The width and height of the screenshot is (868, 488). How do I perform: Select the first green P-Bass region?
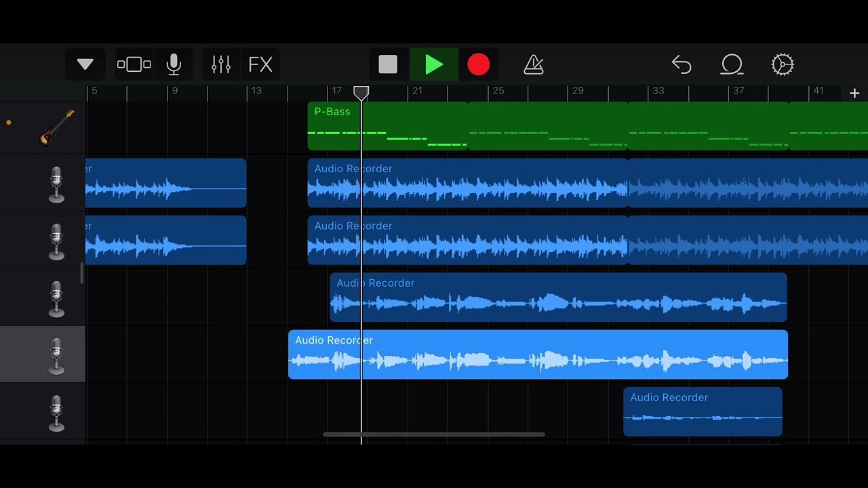point(387,126)
